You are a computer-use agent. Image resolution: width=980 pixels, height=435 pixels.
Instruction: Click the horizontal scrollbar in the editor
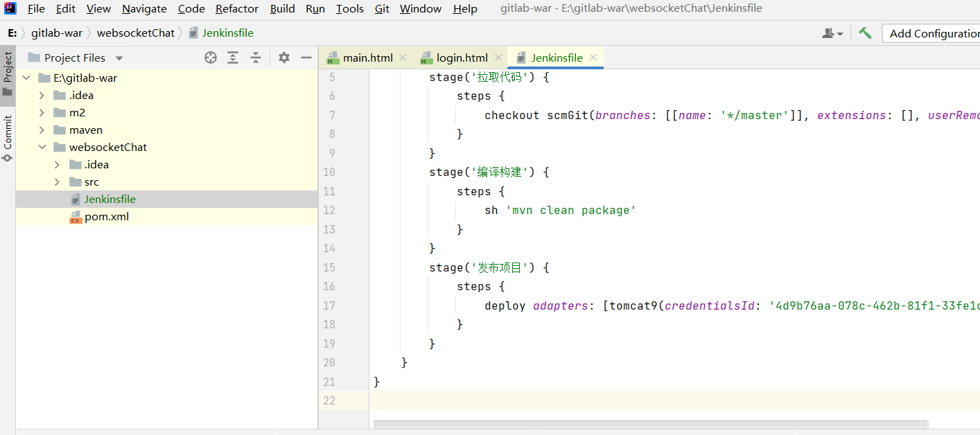(x=650, y=425)
